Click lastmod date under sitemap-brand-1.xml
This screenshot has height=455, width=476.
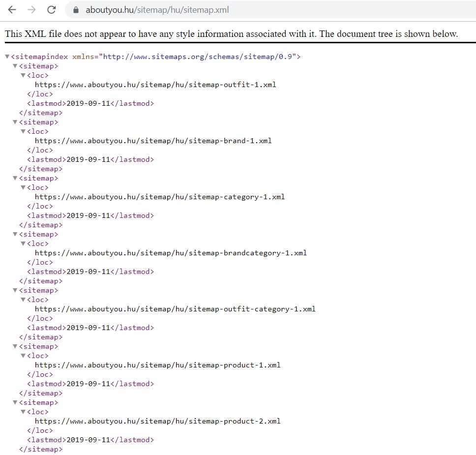[x=89, y=159]
